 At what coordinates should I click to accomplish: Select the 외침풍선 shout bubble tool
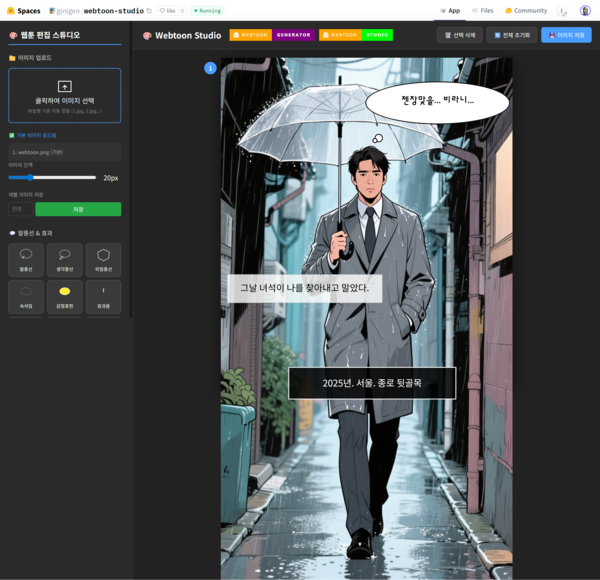pos(103,260)
